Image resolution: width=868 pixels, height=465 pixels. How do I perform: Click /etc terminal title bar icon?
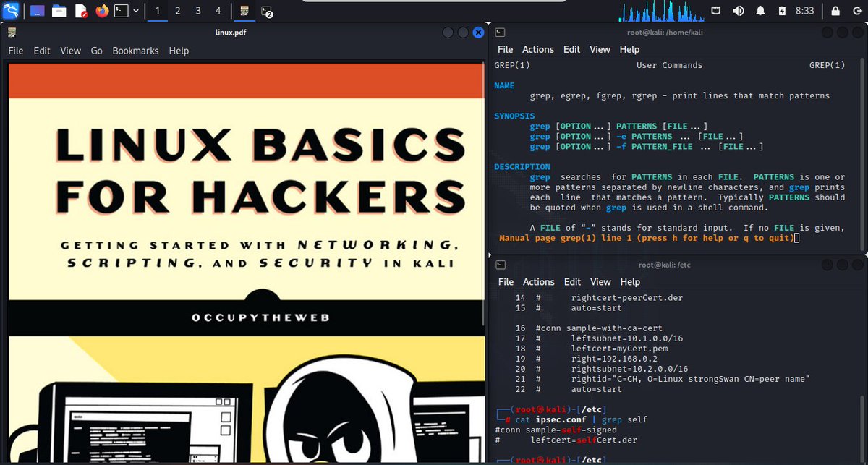point(500,265)
